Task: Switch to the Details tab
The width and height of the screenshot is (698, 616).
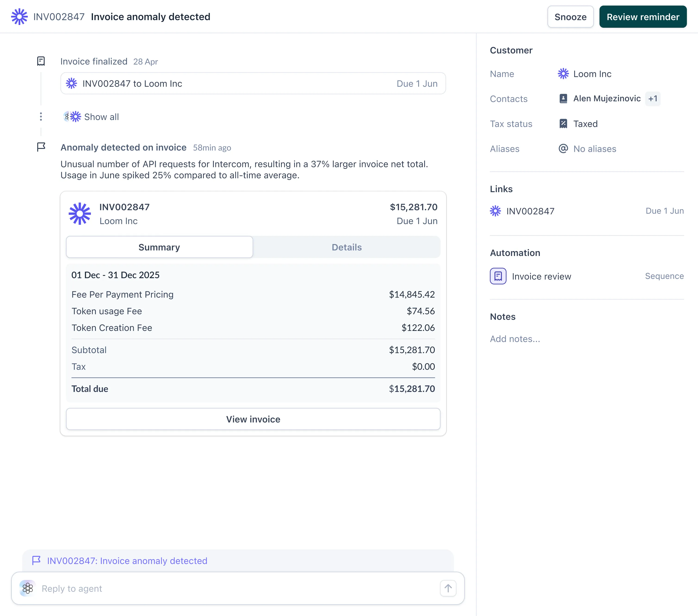Action: 346,247
